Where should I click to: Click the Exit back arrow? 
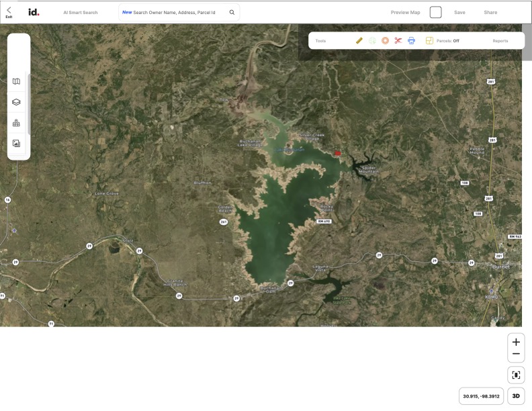point(9,11)
